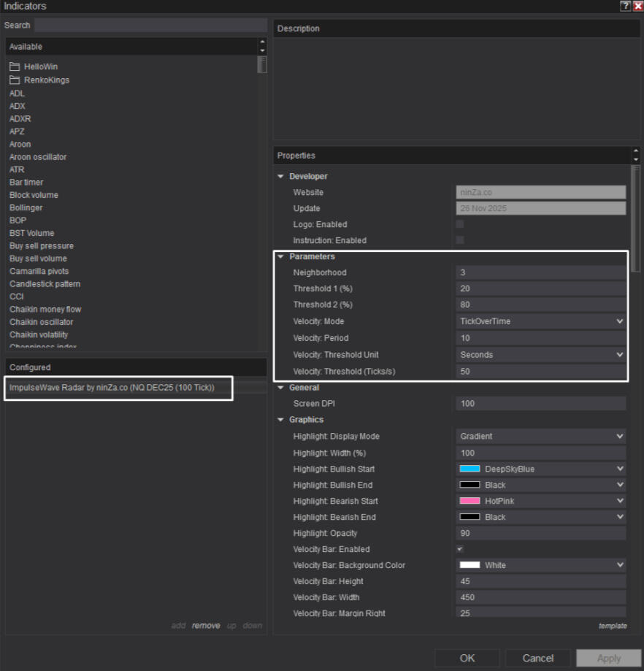The height and width of the screenshot is (671, 644).
Task: Click the help question mark icon
Action: tap(625, 6)
